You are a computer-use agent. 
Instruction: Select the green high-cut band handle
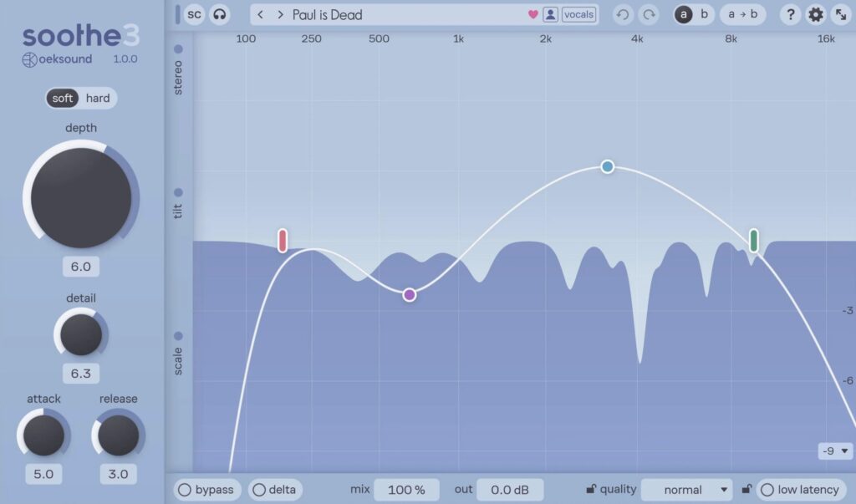pyautogui.click(x=754, y=240)
